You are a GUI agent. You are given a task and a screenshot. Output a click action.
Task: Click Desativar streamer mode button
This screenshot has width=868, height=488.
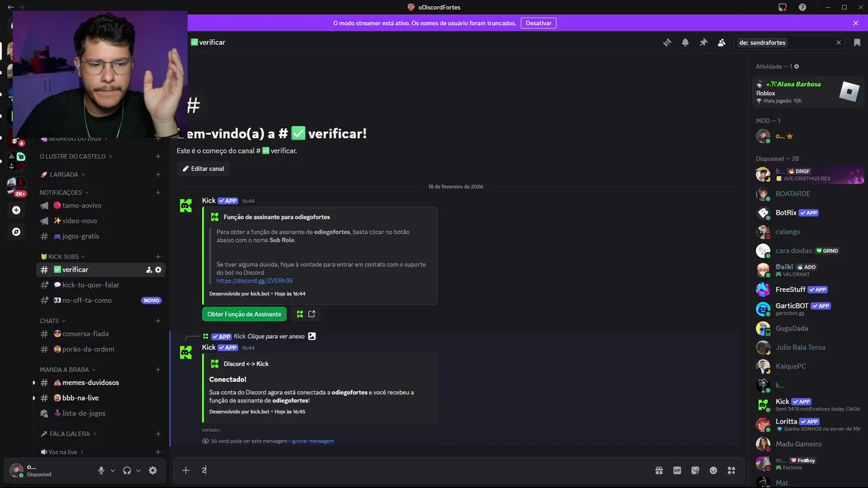pyautogui.click(x=538, y=23)
